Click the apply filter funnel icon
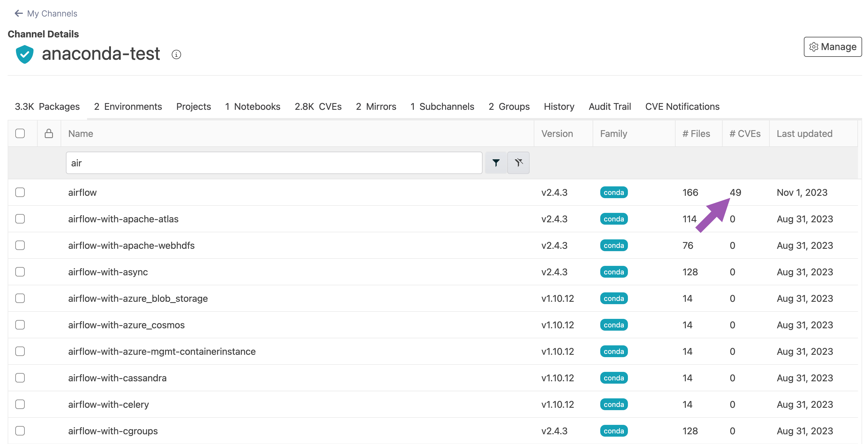 496,163
